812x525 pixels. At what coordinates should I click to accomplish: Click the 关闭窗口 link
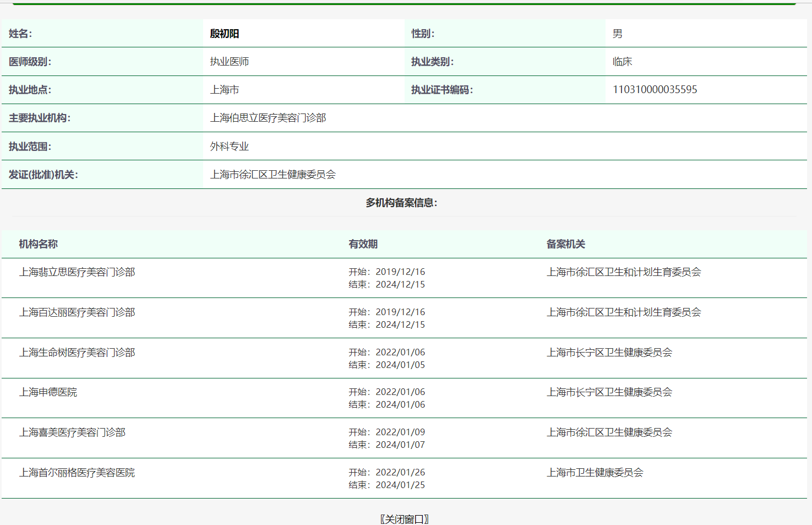coord(405,519)
